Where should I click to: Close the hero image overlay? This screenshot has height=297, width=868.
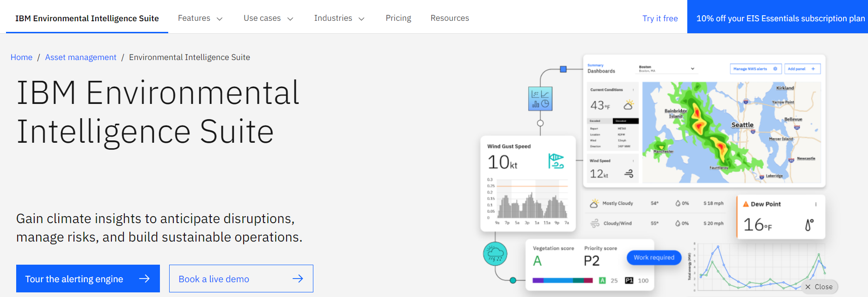[x=819, y=287]
